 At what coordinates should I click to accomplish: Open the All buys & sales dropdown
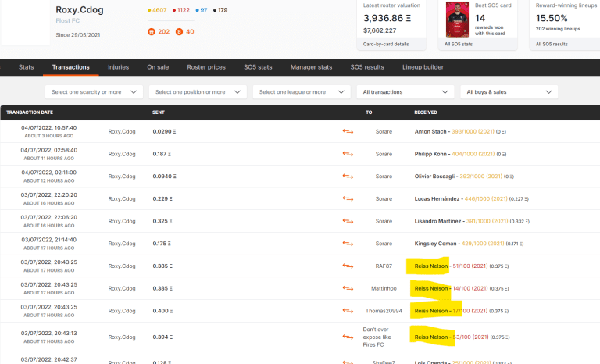pos(509,92)
